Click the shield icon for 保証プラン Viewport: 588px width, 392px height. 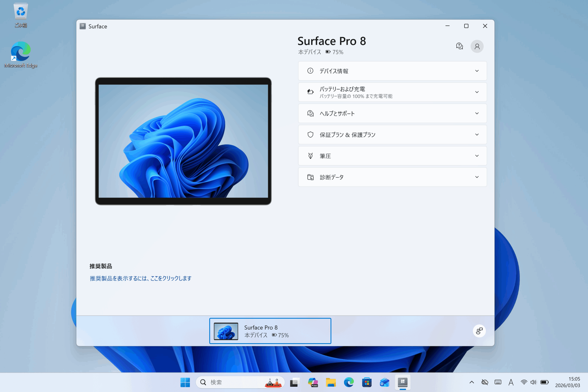[310, 135]
